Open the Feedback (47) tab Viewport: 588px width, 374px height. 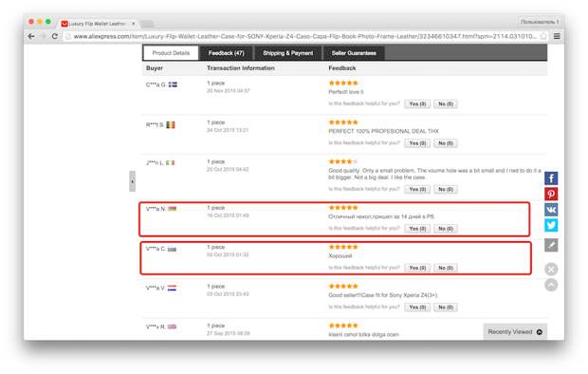(226, 53)
